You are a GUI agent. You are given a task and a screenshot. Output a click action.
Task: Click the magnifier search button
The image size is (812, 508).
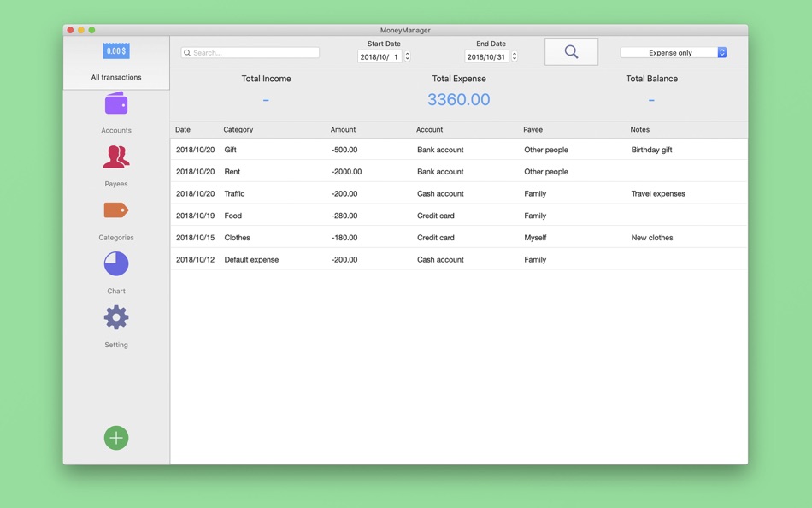pos(571,52)
